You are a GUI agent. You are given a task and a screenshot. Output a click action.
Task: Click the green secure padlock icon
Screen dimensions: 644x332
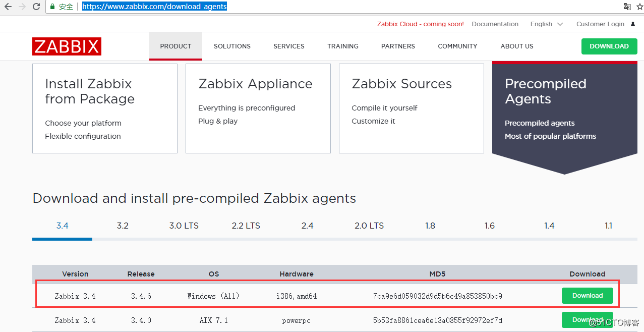(52, 7)
